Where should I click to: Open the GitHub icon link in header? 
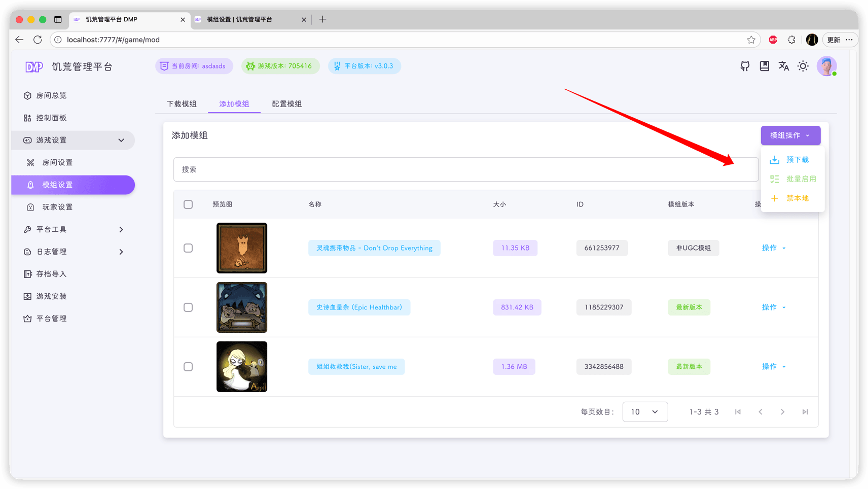pos(745,66)
